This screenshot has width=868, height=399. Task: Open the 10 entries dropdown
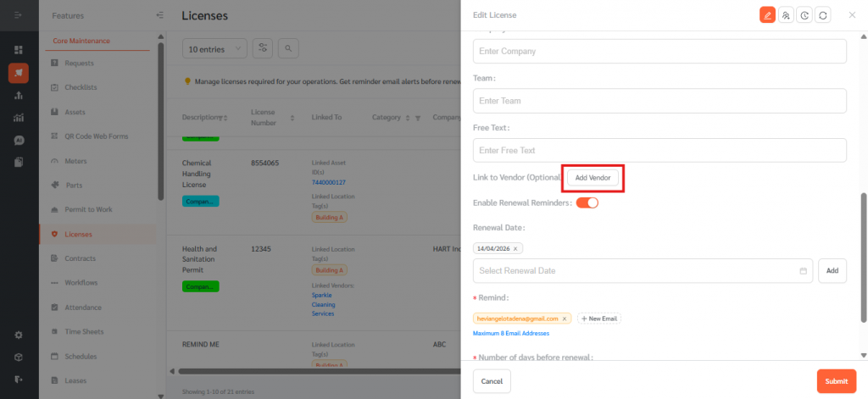(x=214, y=49)
